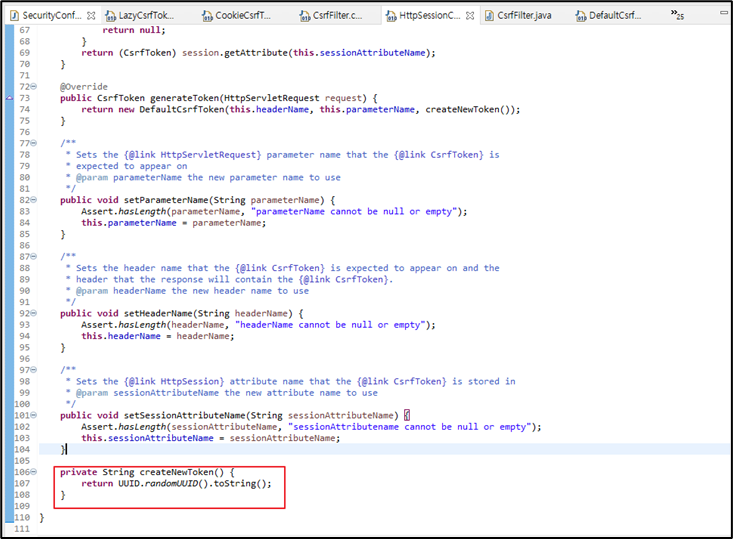Click the setParameterName method name

(x=165, y=200)
